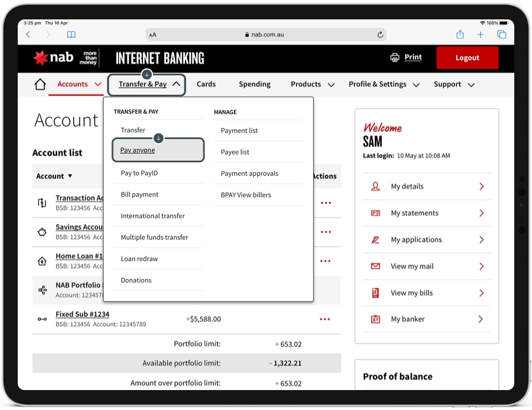This screenshot has width=532, height=410.
Task: Tap the AA reader text size control
Action: [x=153, y=34]
